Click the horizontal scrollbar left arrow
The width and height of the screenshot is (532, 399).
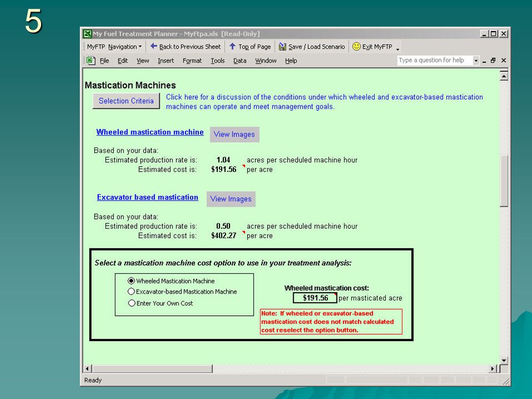click(x=88, y=369)
